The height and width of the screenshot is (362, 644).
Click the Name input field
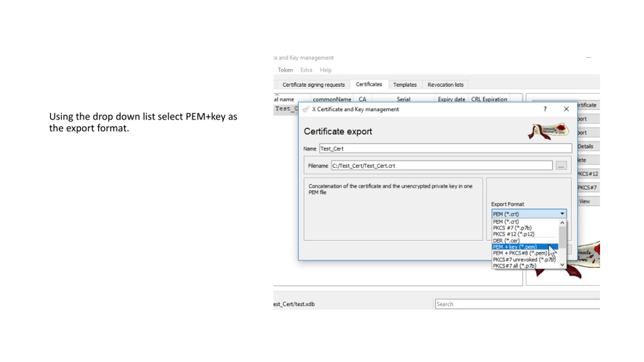[x=446, y=149]
